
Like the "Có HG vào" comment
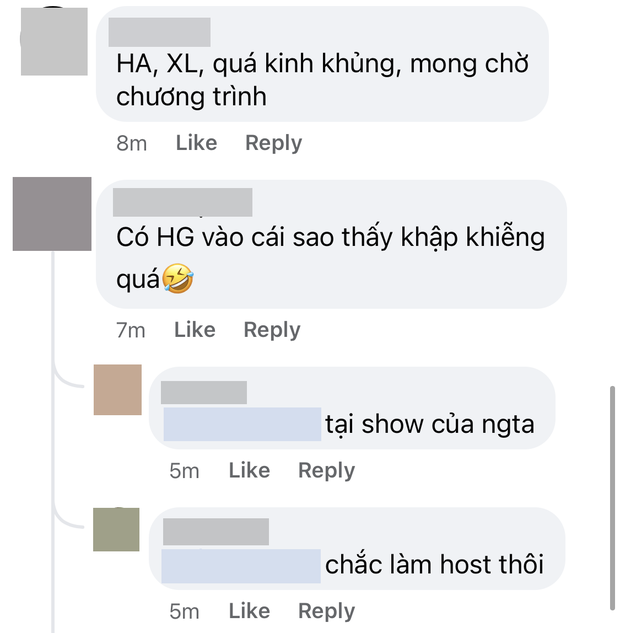pos(195,330)
